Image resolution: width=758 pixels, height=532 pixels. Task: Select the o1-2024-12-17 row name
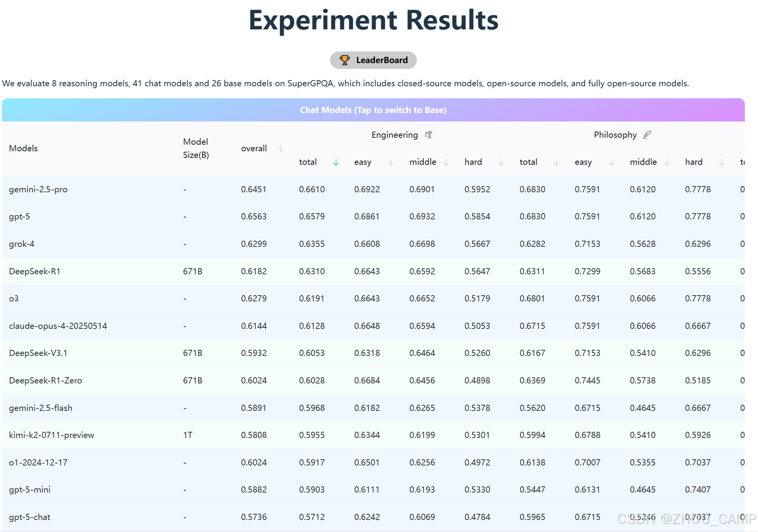click(x=38, y=462)
